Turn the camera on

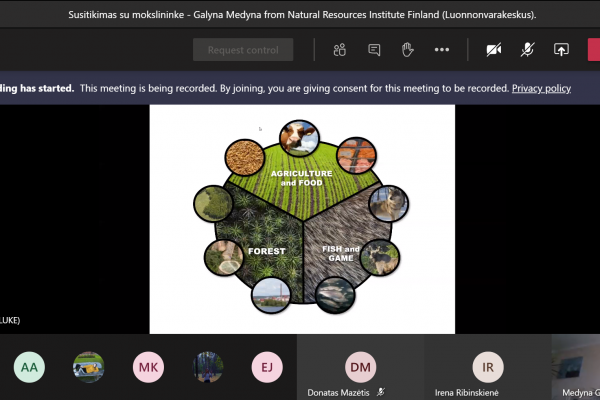tap(494, 50)
